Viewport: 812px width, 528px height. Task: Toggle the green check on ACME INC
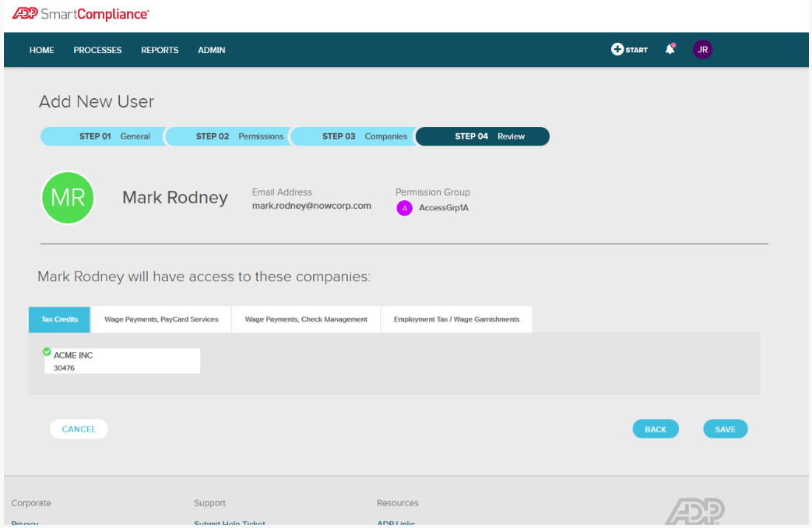pos(47,352)
